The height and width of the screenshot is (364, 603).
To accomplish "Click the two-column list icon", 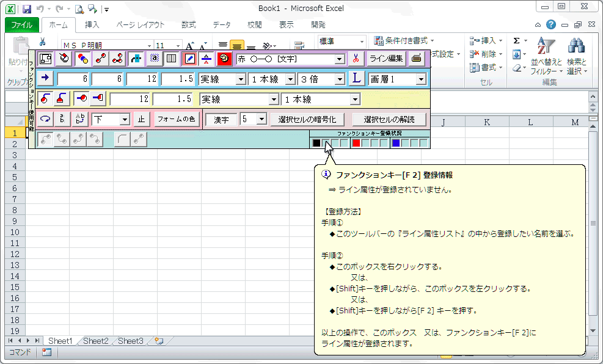I will (x=171, y=59).
